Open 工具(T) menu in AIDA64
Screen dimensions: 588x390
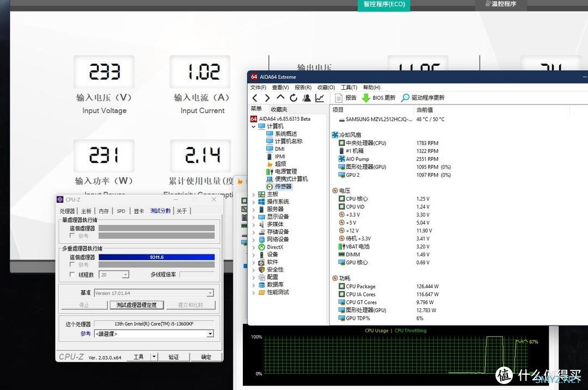(349, 87)
